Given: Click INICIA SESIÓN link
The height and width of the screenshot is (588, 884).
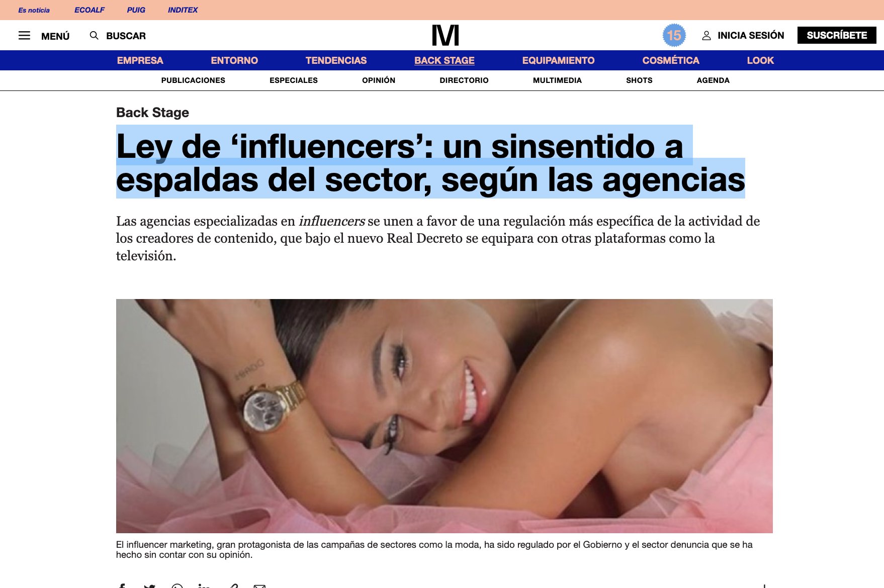Looking at the screenshot, I should 751,35.
